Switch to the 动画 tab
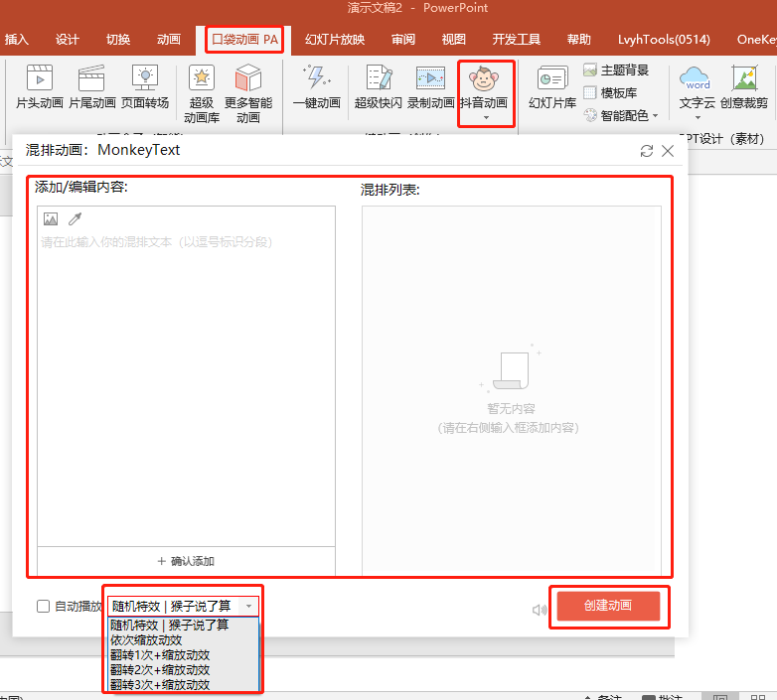 point(169,39)
